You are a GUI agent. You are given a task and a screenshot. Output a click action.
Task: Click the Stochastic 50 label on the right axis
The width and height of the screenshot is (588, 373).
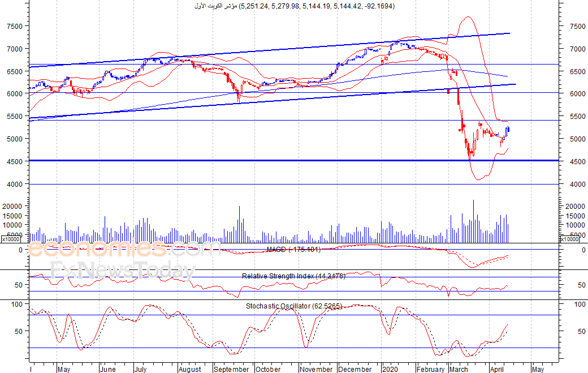point(582,331)
